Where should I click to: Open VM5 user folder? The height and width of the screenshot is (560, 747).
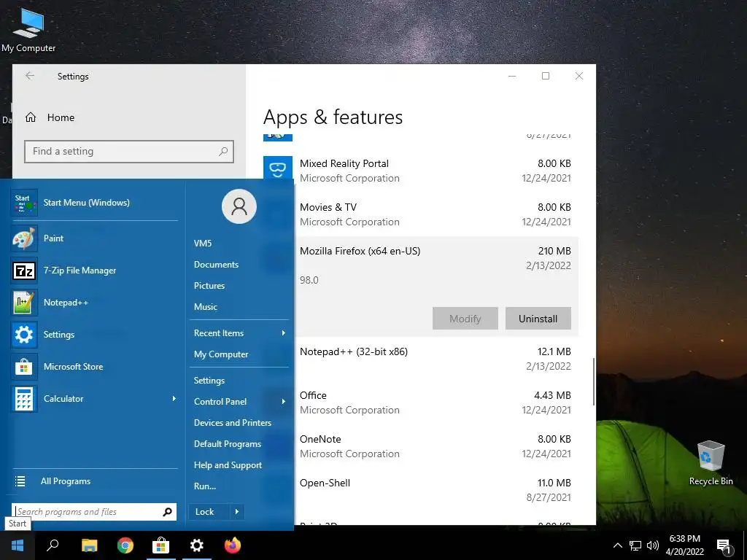[x=203, y=243]
